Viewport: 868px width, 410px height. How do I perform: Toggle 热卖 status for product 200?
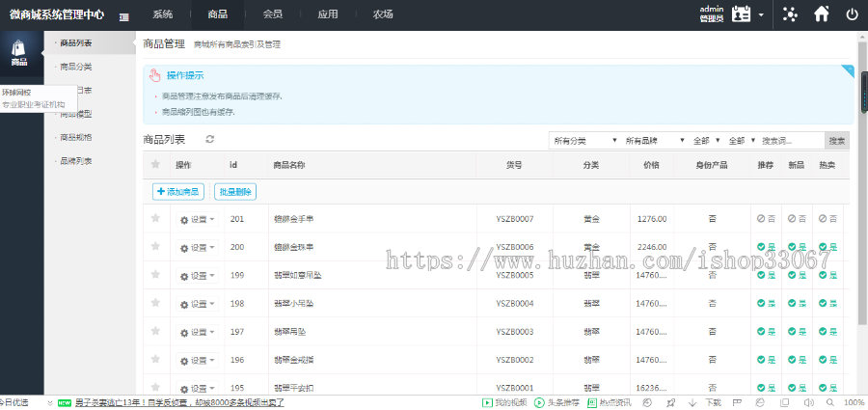[828, 247]
